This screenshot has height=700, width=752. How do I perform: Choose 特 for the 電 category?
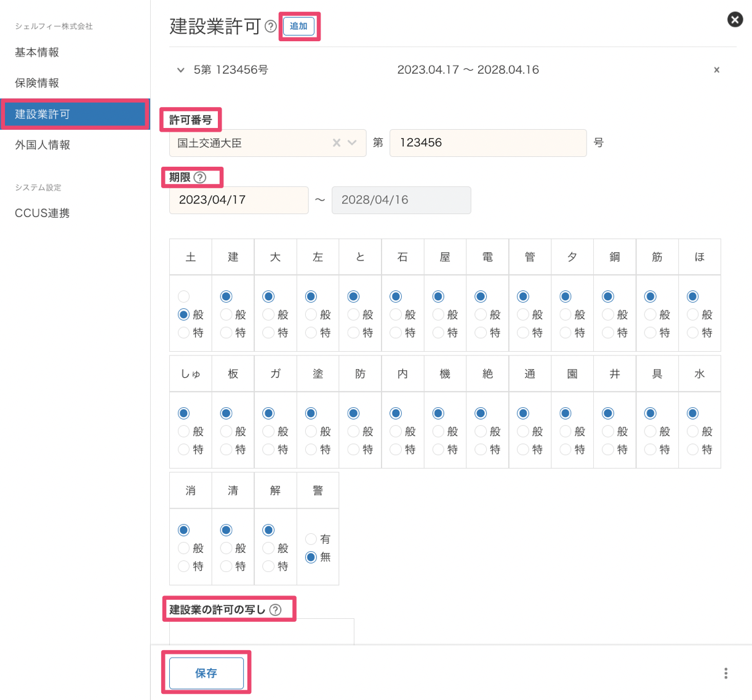(480, 333)
